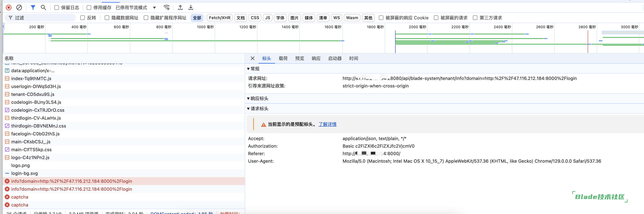This screenshot has height=214, width=644.
Task: Check 第三方请求 option
Action: (475, 18)
